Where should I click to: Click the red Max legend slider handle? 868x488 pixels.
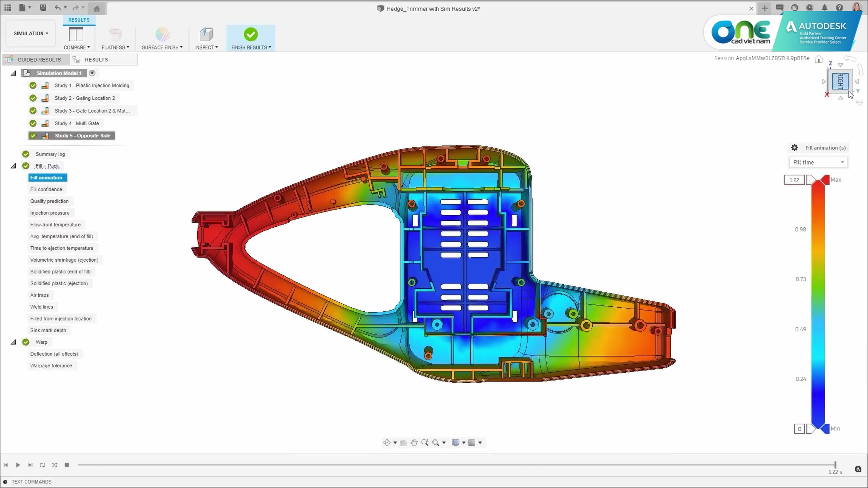coord(825,180)
